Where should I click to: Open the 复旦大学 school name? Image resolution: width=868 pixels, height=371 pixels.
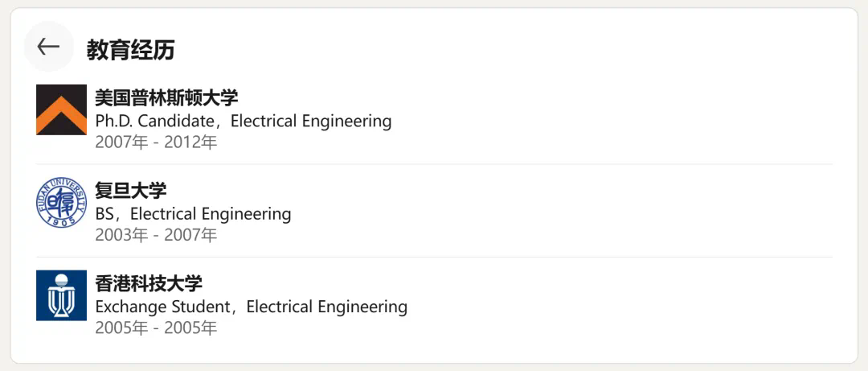(130, 191)
